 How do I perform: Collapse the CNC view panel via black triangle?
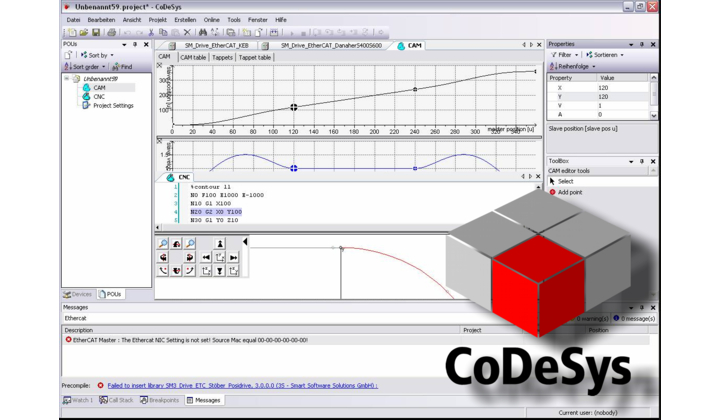[x=245, y=241]
